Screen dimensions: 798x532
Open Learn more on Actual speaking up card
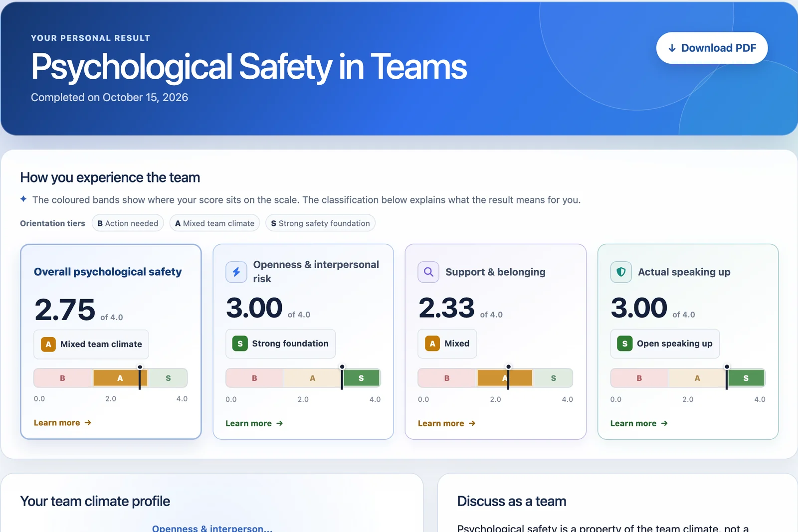point(639,423)
